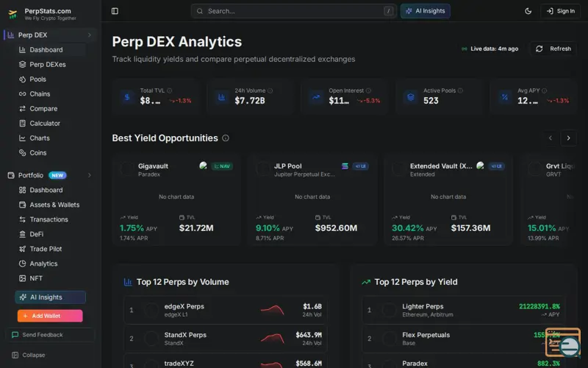
Task: Click the Transactions arrows icon
Action: [x=23, y=219]
